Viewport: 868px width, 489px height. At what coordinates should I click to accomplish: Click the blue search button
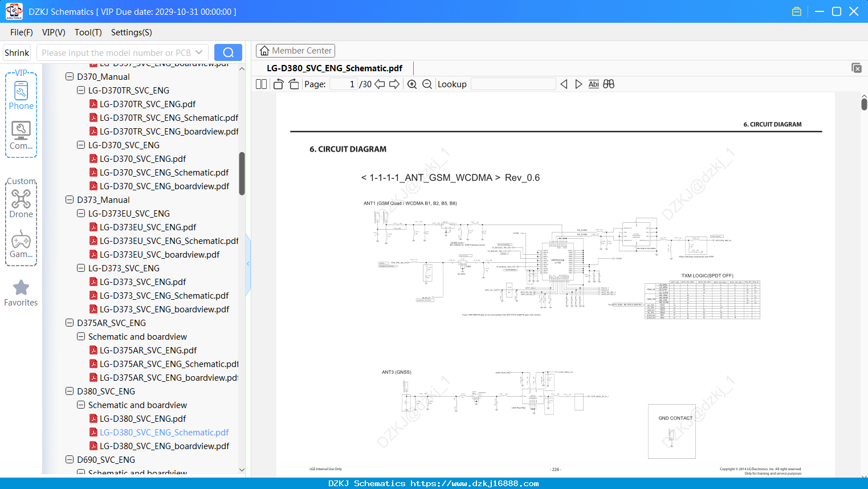(x=228, y=52)
